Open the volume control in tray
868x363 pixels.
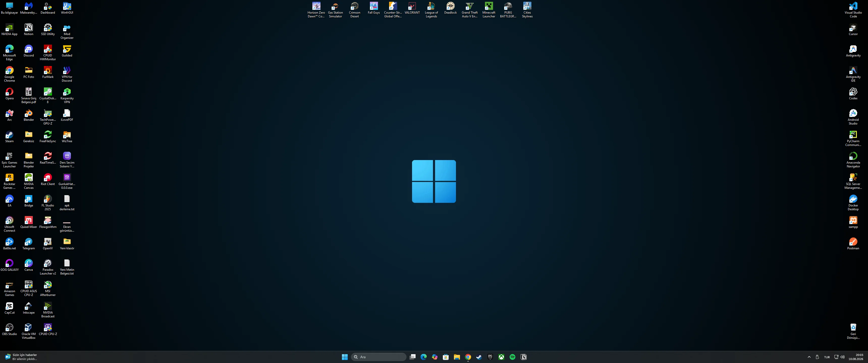coord(843,357)
